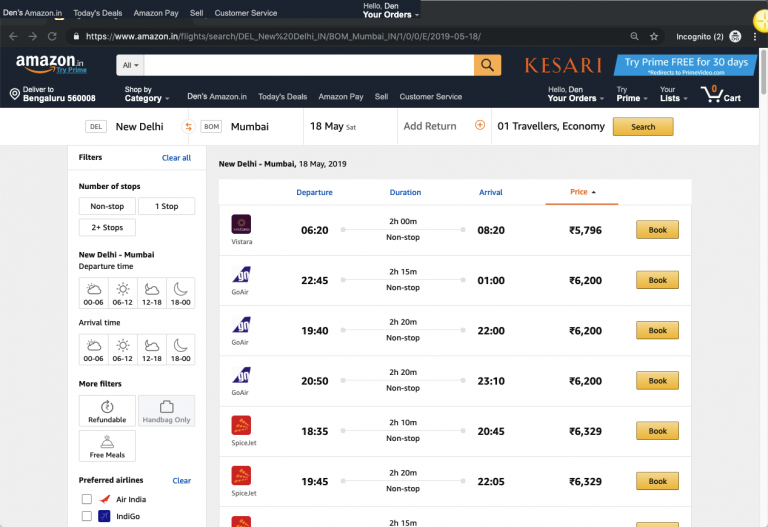This screenshot has width=768, height=527.
Task: Click the Deliver to location pin icon
Action: 15,94
